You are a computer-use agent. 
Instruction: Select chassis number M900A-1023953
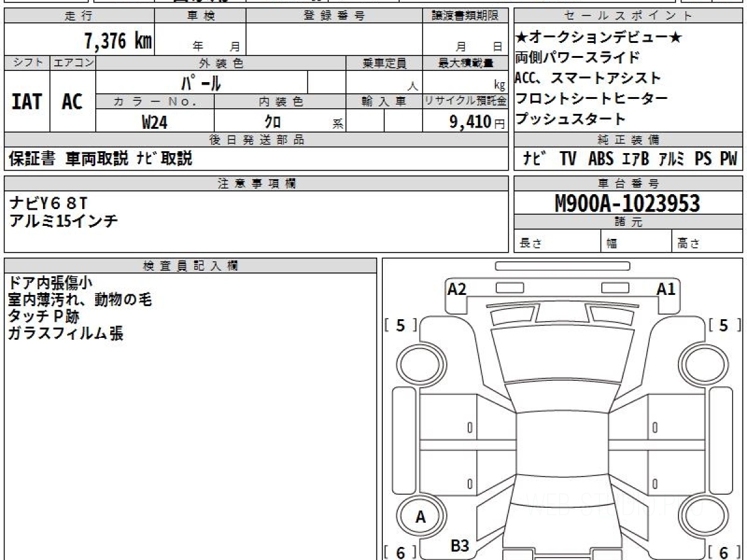point(627,203)
